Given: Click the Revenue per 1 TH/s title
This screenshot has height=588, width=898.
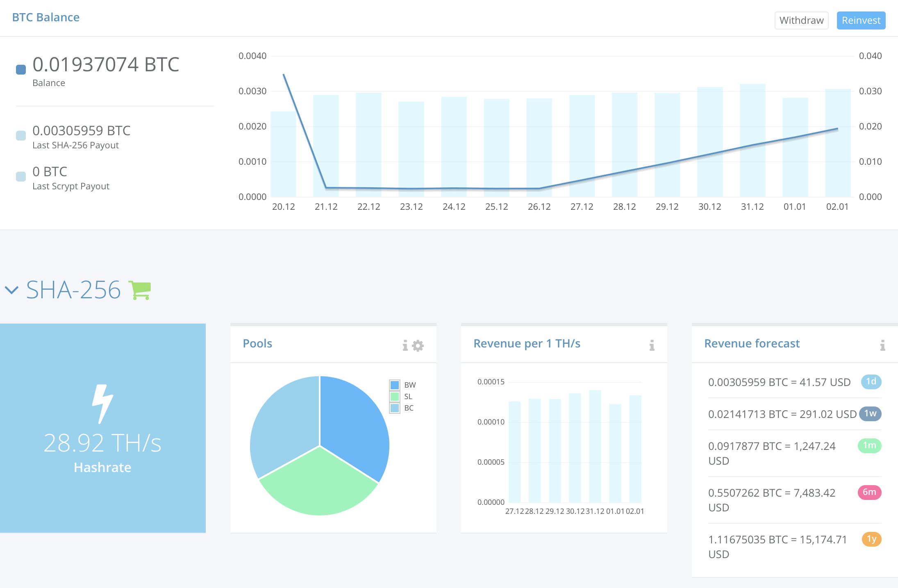Looking at the screenshot, I should coord(527,343).
